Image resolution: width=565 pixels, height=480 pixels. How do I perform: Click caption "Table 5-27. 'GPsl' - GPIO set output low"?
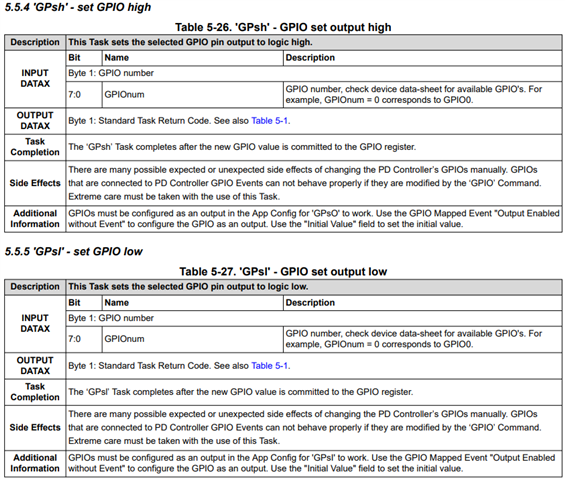coord(283,272)
